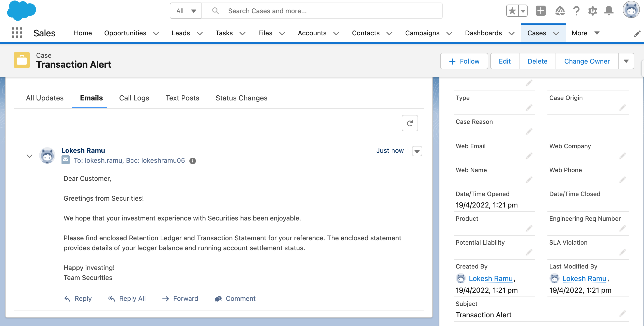Open Salesforce Setup via the gear icon
The image size is (644, 326).
click(592, 11)
